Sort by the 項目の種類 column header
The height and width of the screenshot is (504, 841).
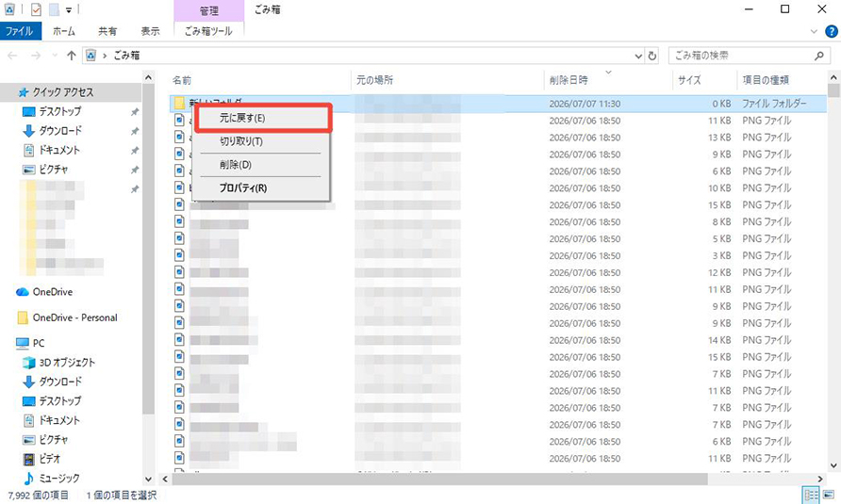tap(766, 80)
